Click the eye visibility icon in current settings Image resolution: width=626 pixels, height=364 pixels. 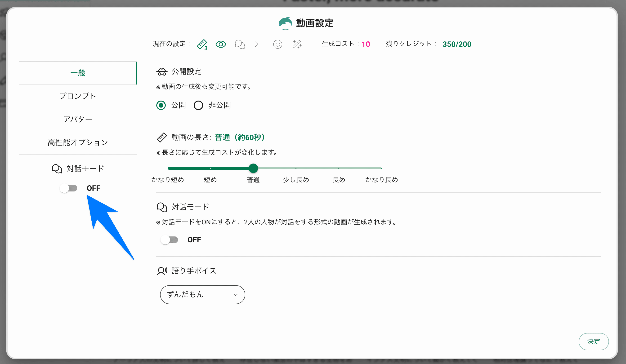[x=221, y=44]
